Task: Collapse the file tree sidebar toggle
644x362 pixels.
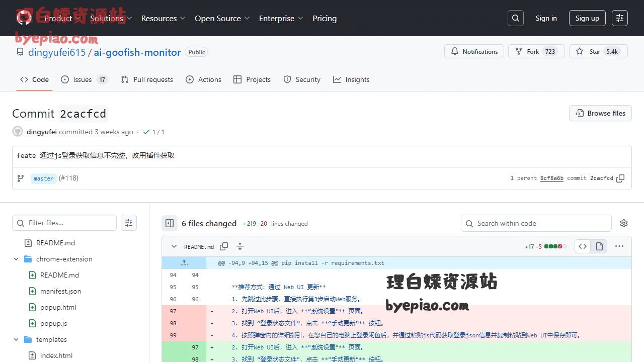Action: coord(170,223)
